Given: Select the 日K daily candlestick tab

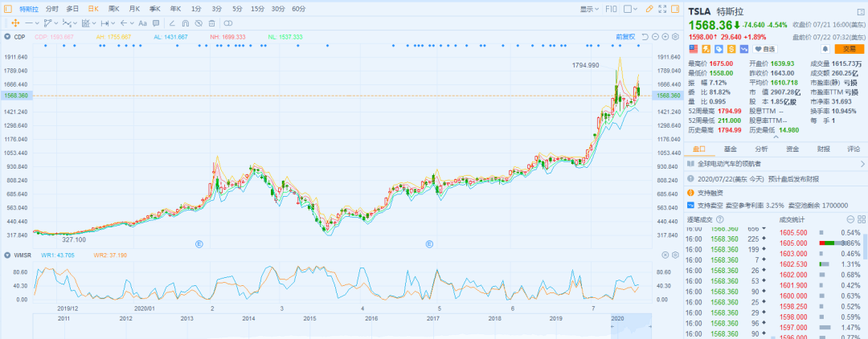Looking at the screenshot, I should point(93,9).
